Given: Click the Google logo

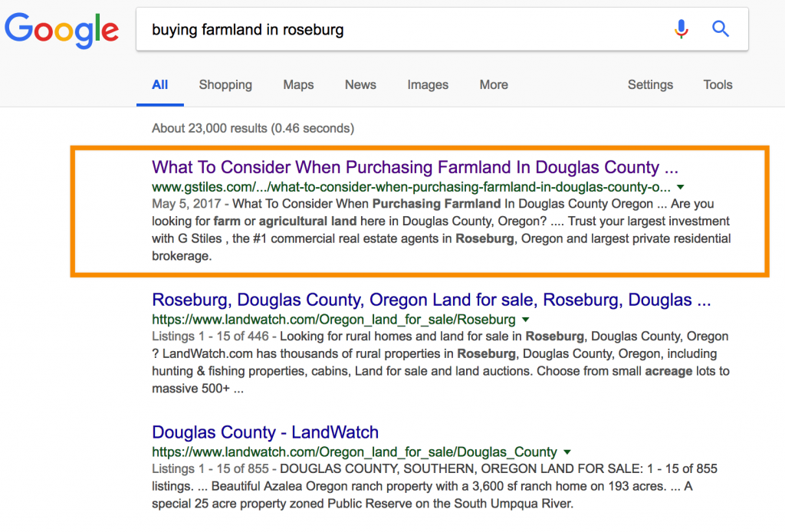Looking at the screenshot, I should [61, 29].
